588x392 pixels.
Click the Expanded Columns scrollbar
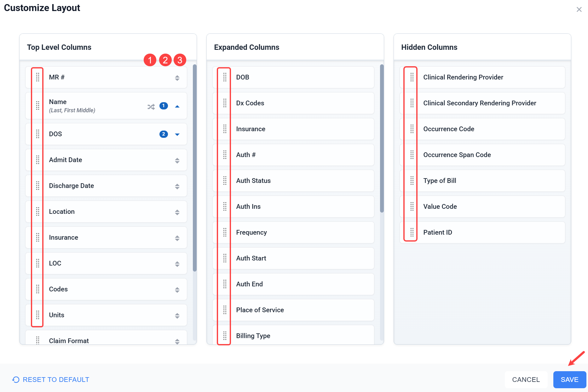coord(382,139)
